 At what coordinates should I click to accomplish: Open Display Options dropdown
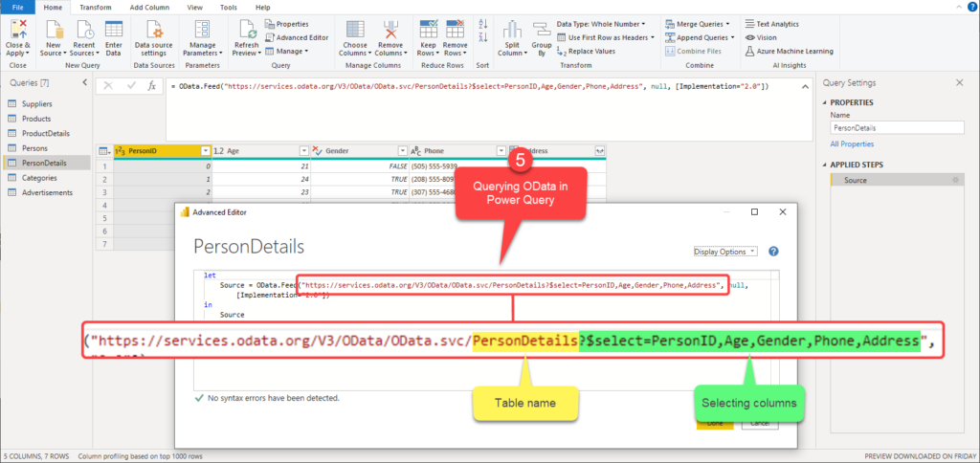point(725,252)
